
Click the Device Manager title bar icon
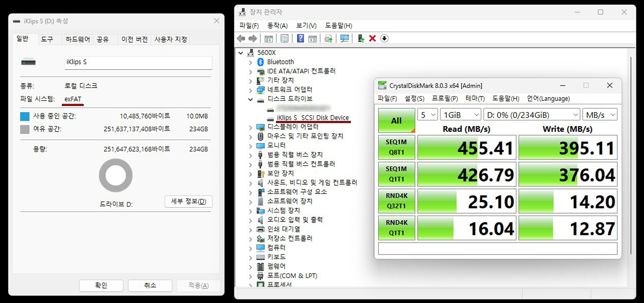pos(242,12)
